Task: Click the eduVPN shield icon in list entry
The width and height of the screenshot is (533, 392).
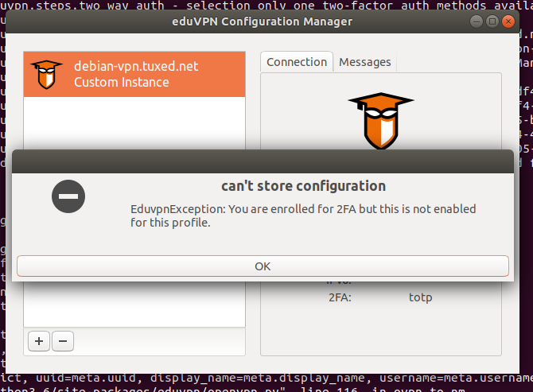Action: tap(47, 75)
